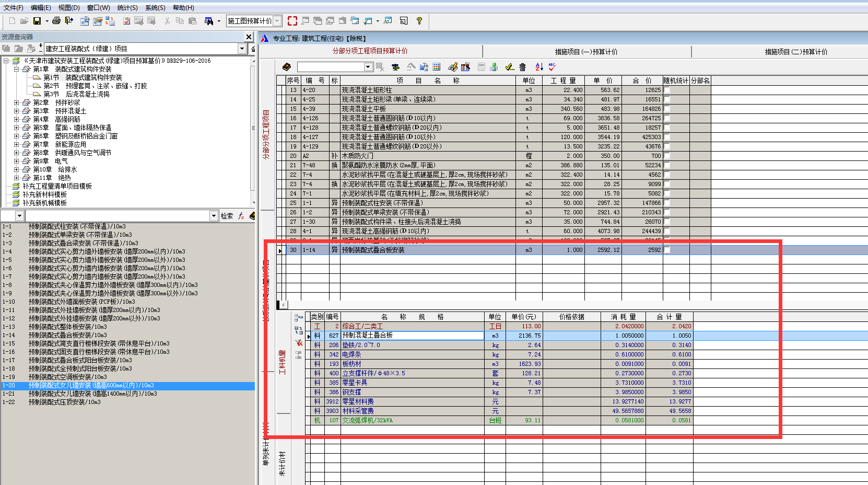Screen dimensions: 868x485
Task: Toggle 随机统计 checkbox for row 30 预制装配式叠合板安装
Action: pyautogui.click(x=667, y=250)
